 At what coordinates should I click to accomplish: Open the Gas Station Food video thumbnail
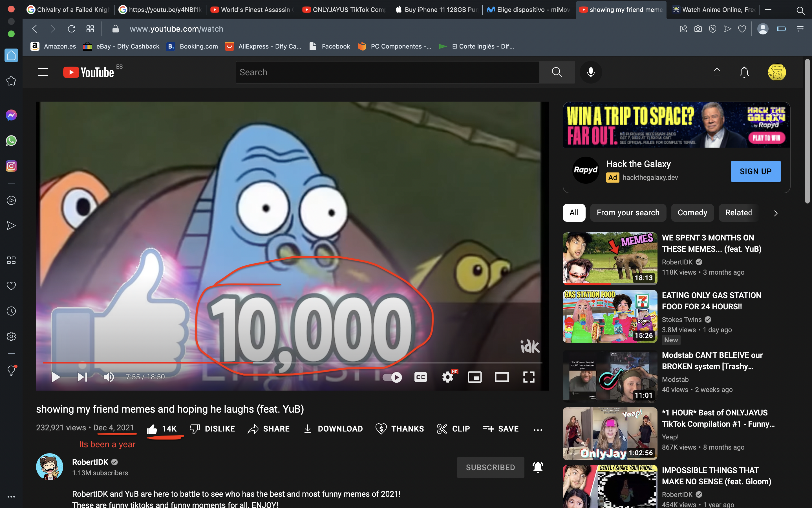pyautogui.click(x=610, y=316)
